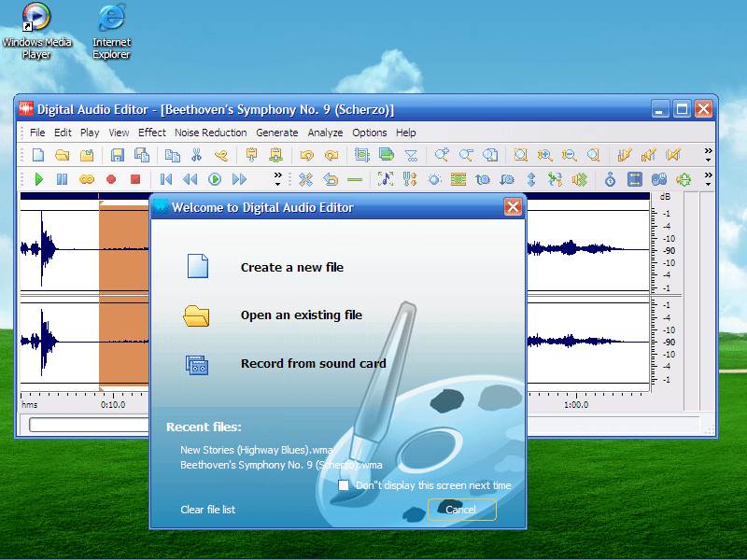The height and width of the screenshot is (560, 747).
Task: Click the musical note effect icon
Action: coord(386,179)
